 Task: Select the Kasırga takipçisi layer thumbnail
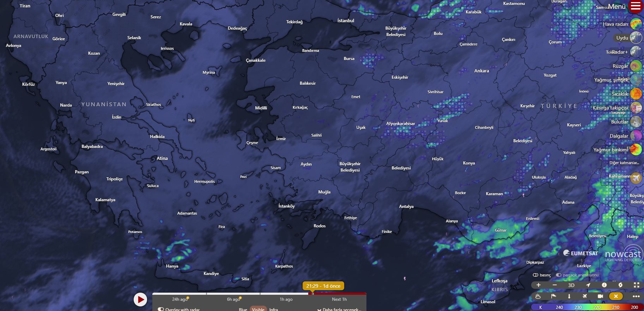pos(636,108)
